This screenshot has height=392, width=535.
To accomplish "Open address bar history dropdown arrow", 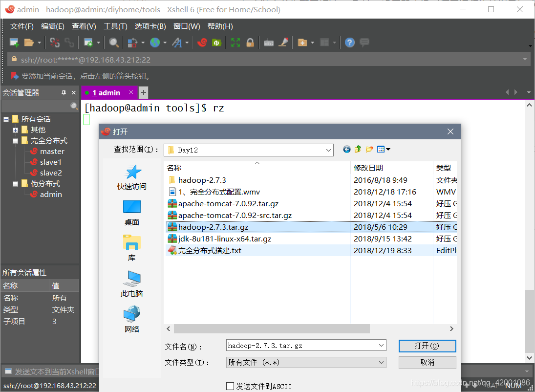I will tap(525, 60).
